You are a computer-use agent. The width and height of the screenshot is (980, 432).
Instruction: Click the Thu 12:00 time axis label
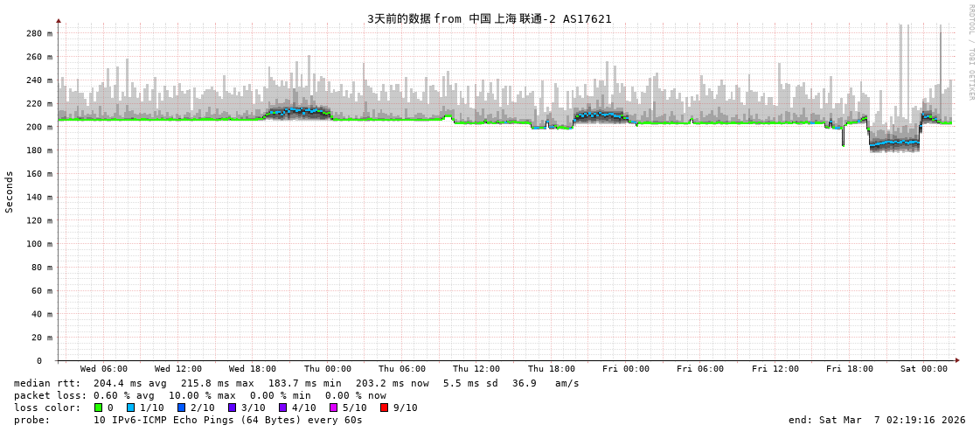(476, 369)
